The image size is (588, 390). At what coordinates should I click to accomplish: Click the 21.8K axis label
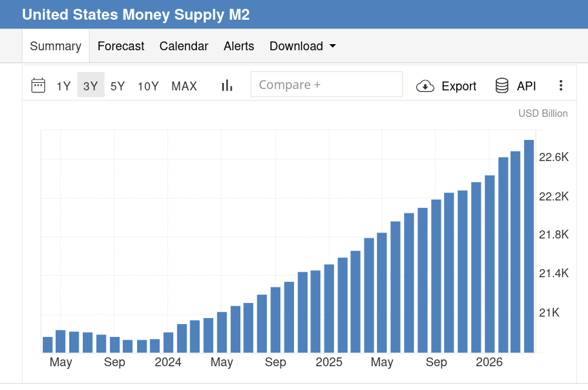(553, 234)
